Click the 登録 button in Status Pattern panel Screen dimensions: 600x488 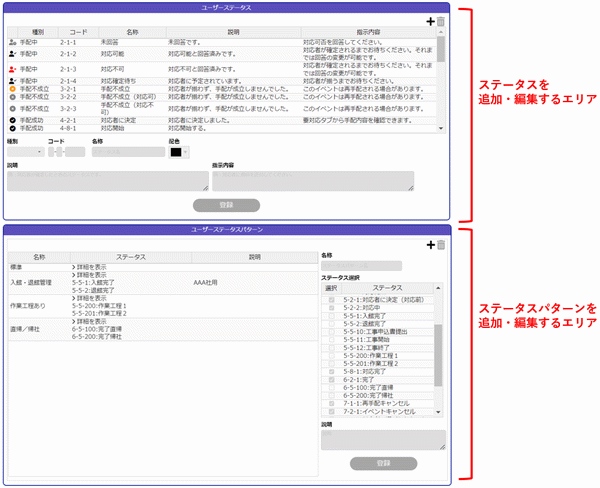(x=383, y=464)
